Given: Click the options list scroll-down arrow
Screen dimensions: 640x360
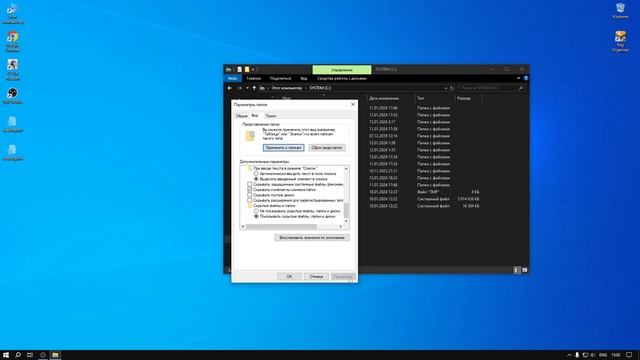Looking at the screenshot, I should click(346, 221).
